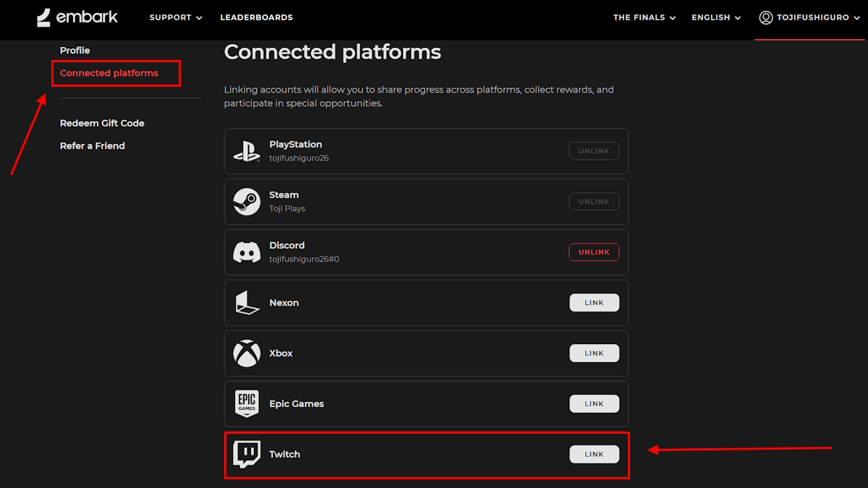This screenshot has width=868, height=488.
Task: Link the Nexon account
Action: point(594,303)
